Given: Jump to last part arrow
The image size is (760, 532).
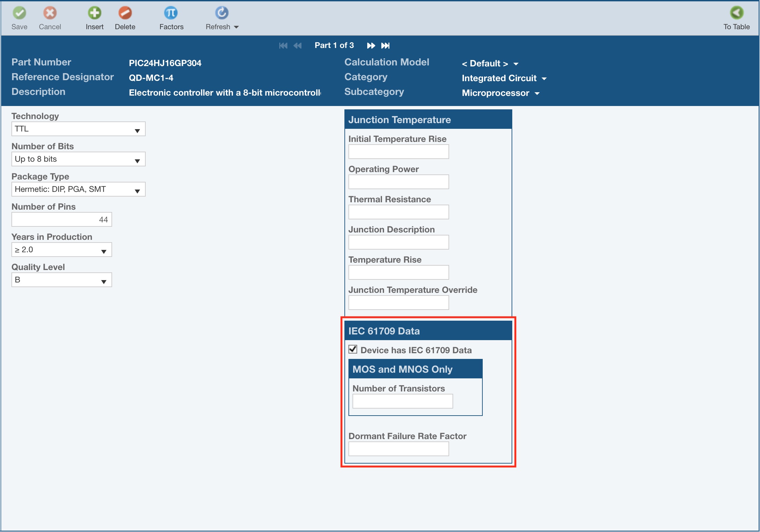Looking at the screenshot, I should [x=385, y=46].
